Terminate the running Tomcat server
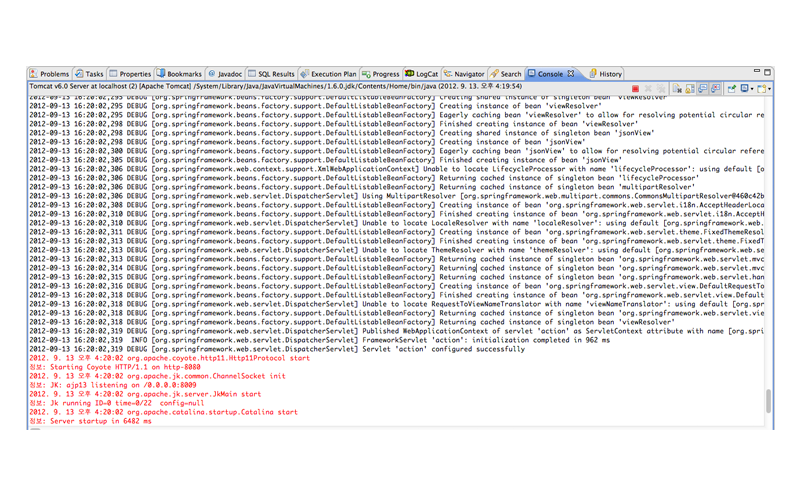This screenshot has height=500, width=800. 635,89
